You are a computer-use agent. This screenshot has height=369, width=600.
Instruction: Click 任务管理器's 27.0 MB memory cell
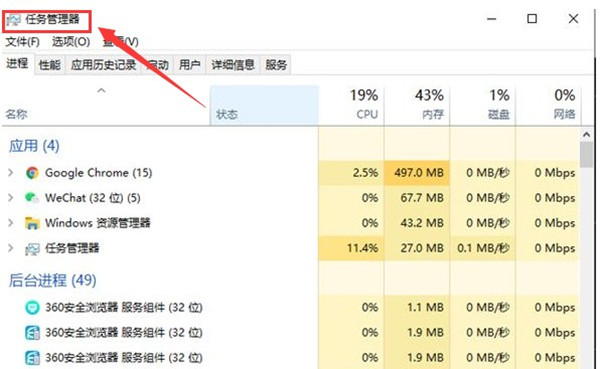[417, 248]
